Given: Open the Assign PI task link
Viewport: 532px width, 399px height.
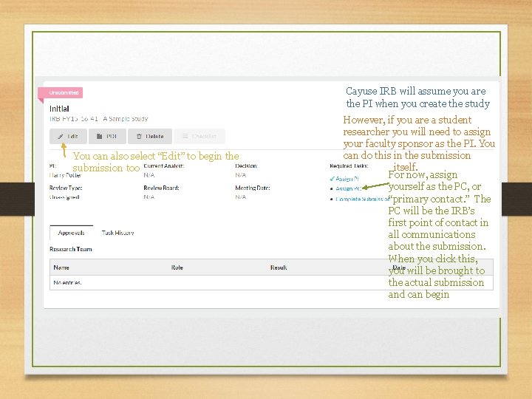Looking at the screenshot, I should (x=347, y=179).
